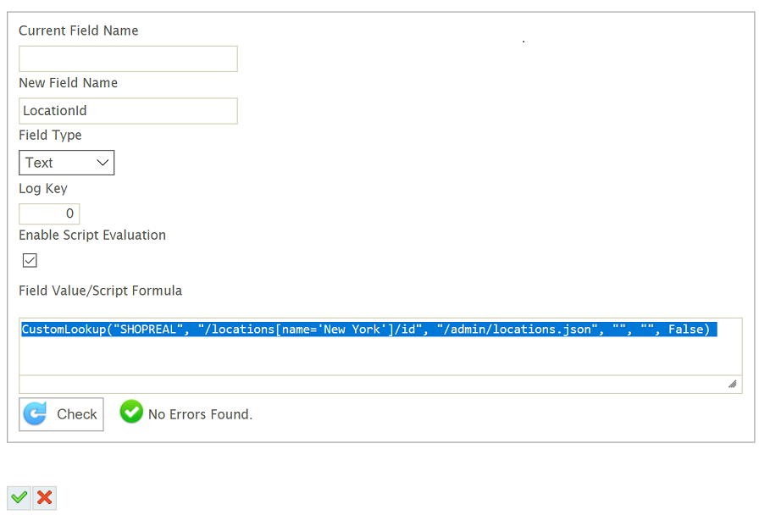Click the New Field Name box with LocationId

128,111
